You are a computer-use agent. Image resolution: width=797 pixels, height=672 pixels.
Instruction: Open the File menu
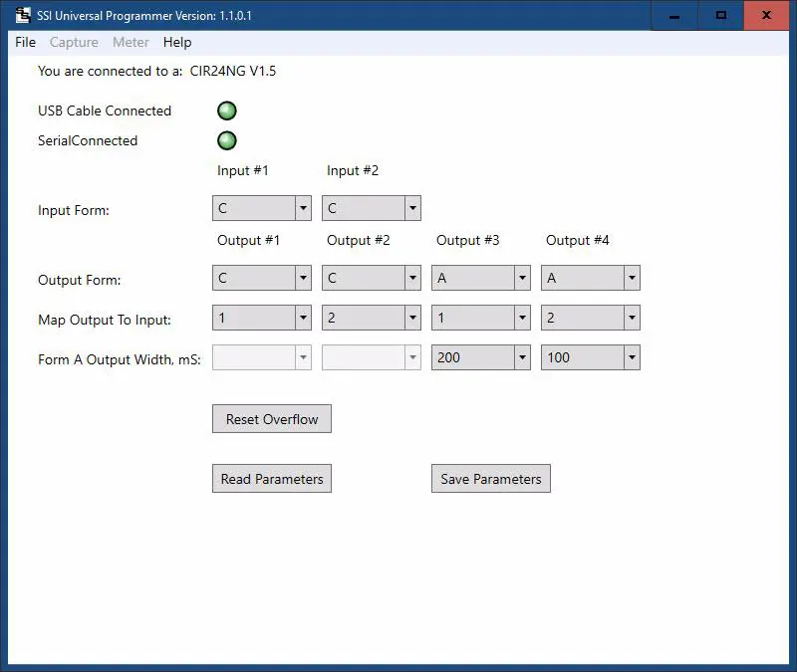(26, 42)
